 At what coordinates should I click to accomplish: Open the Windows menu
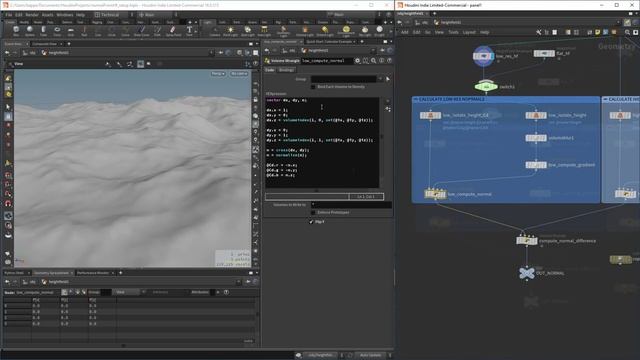point(65,15)
